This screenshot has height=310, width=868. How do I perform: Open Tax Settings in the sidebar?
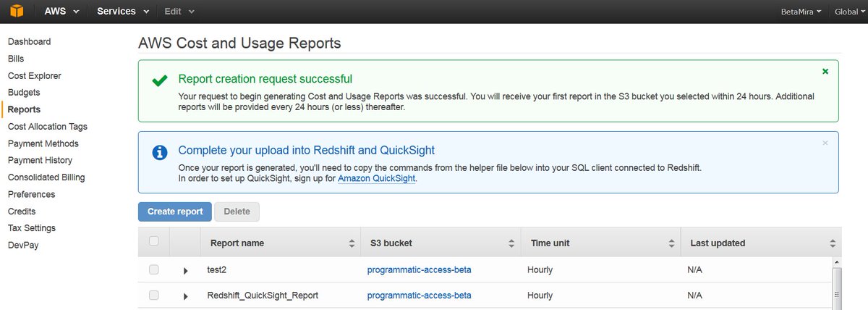point(32,228)
